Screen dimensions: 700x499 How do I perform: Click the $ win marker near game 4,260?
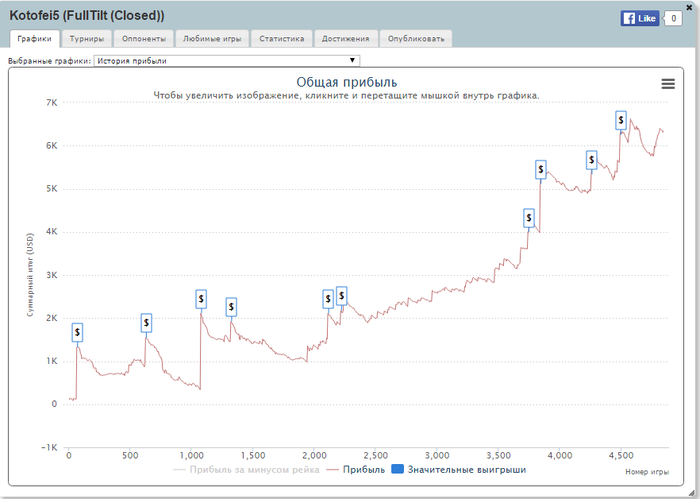592,160
